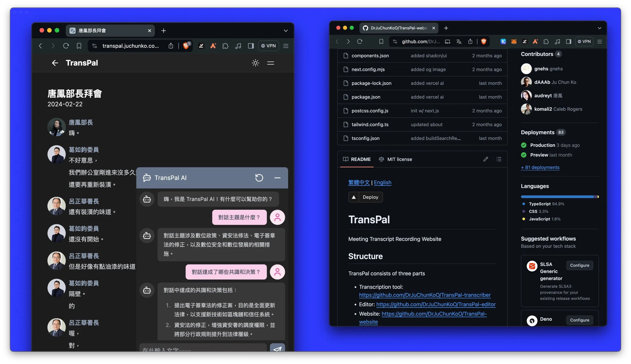Minimize the TransPal AI chat panel
The width and height of the screenshot is (631, 364).
pos(277,178)
